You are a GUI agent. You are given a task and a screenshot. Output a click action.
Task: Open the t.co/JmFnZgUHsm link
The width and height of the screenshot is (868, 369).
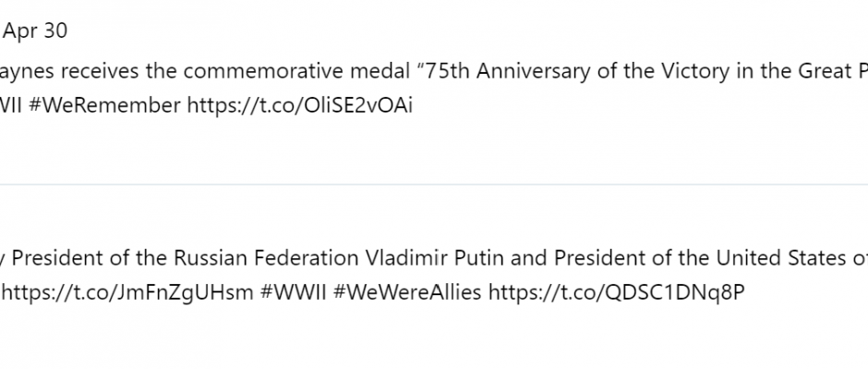[127, 292]
